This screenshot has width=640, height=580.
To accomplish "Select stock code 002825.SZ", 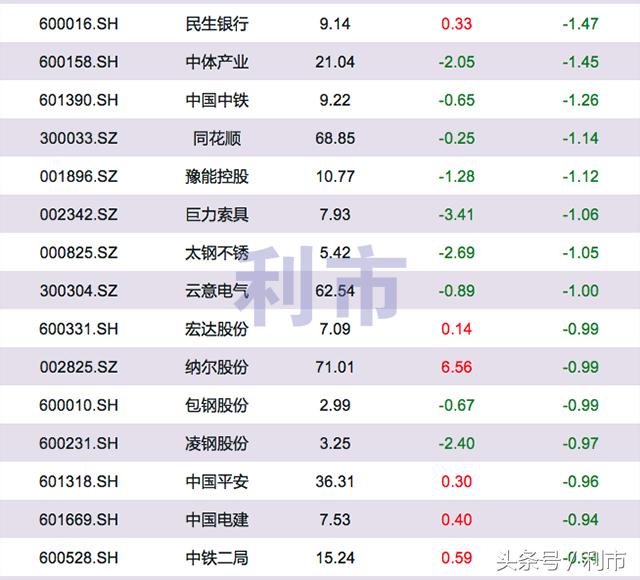I will [x=79, y=367].
